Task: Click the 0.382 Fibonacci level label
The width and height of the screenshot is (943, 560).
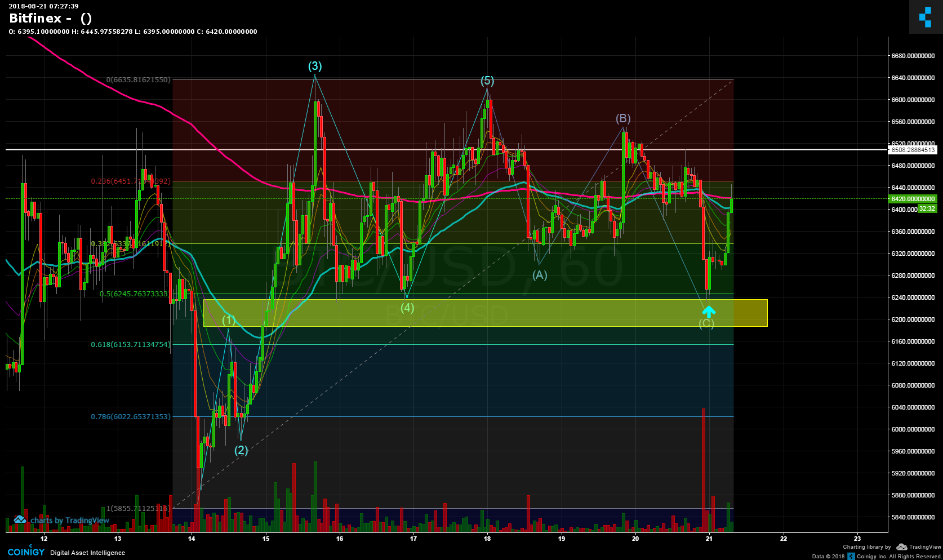Action: 130,244
